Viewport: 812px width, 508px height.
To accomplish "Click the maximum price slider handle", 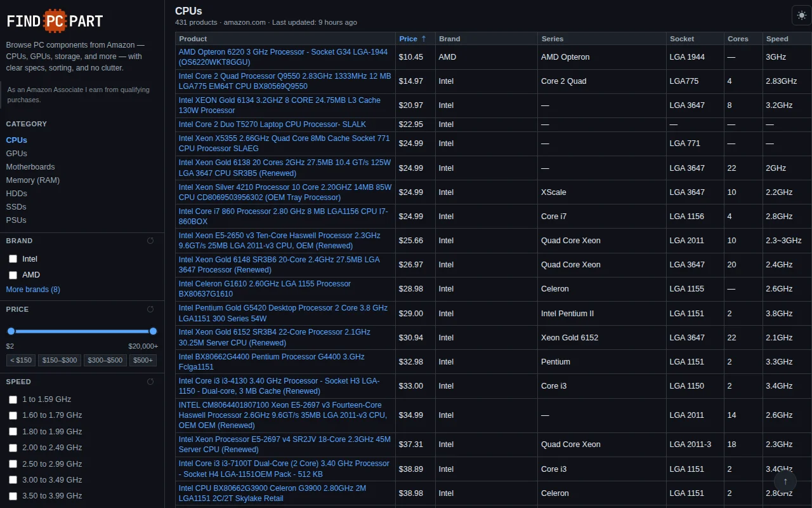I will [x=153, y=331].
